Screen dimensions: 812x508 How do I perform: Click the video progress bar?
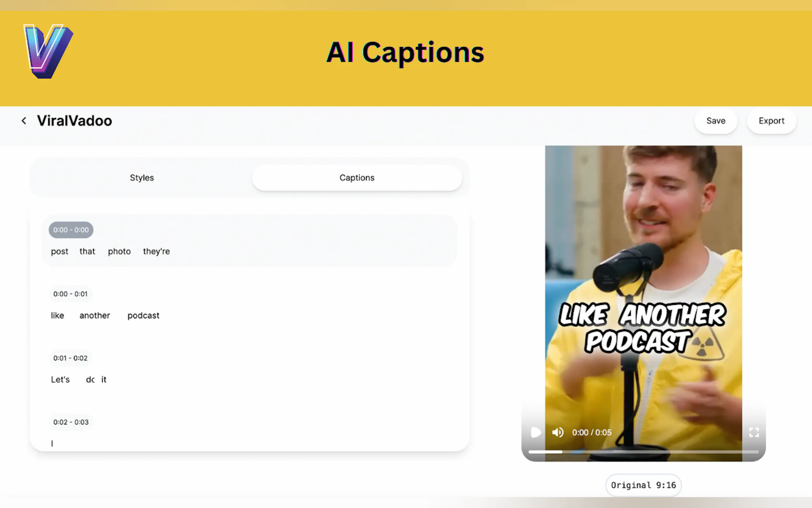coord(643,452)
